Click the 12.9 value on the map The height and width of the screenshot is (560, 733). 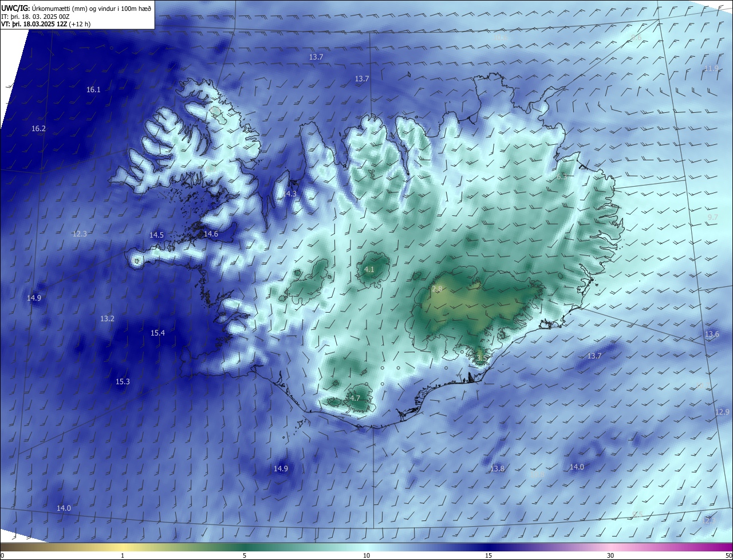point(722,412)
